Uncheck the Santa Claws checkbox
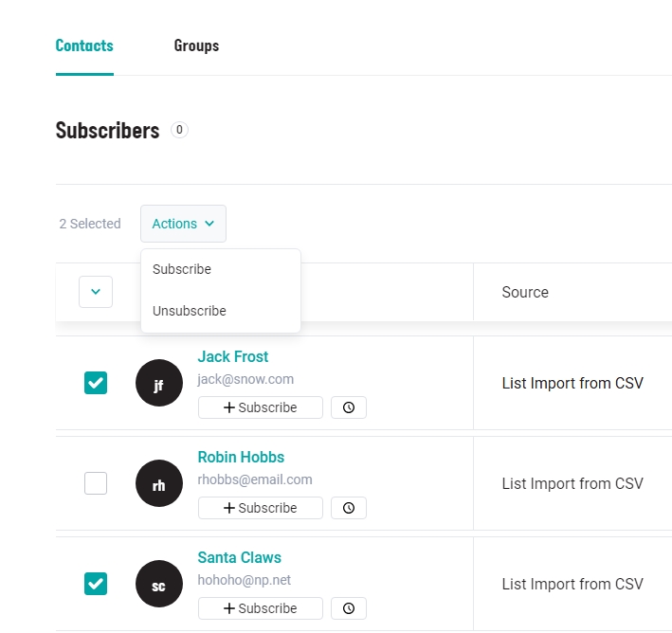The height and width of the screenshot is (633, 672). pos(96,584)
